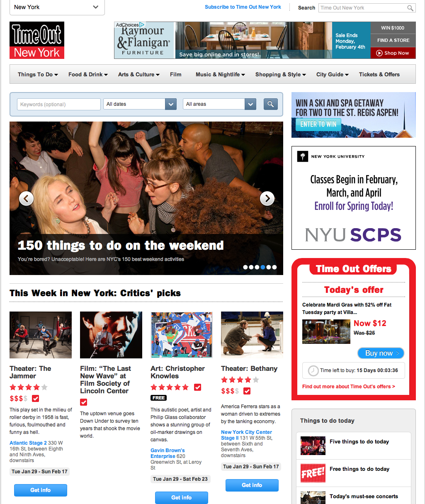Open Subscribe to Time Out New York link
425x504 pixels.
243,7
